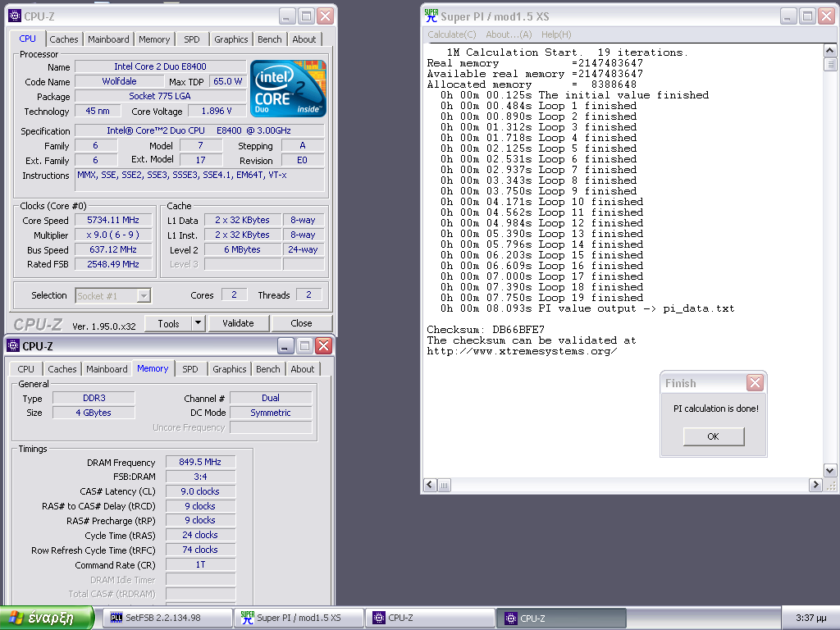Image resolution: width=840 pixels, height=630 pixels.
Task: Click the Tools button in CPU-Z
Action: [x=168, y=323]
